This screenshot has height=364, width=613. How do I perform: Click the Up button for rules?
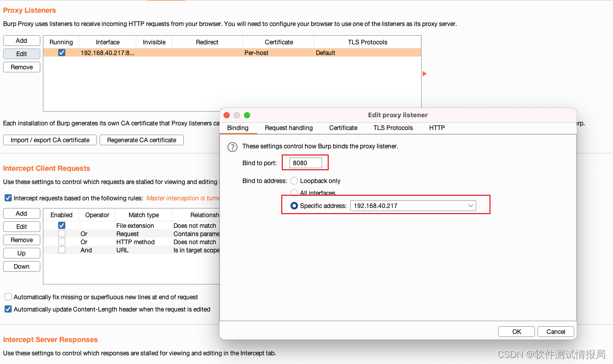[21, 253]
